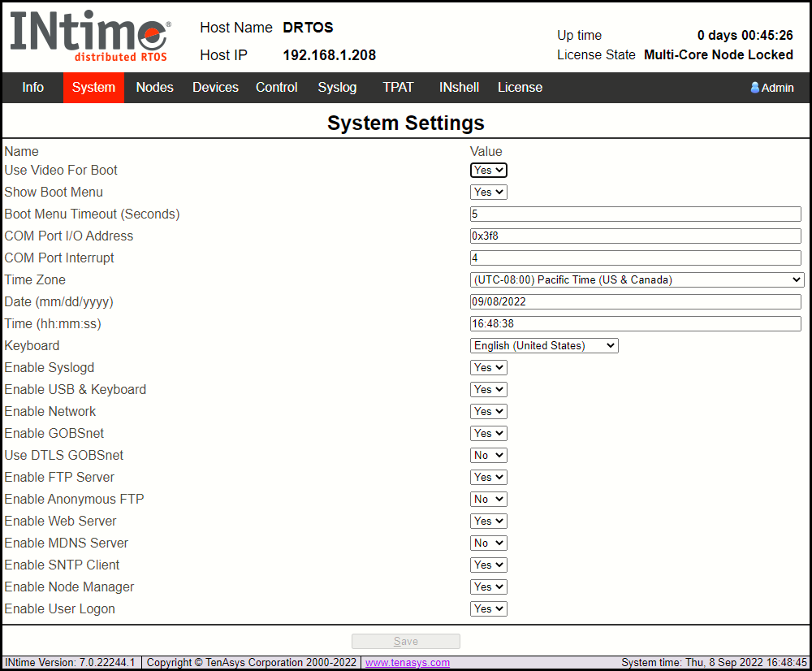The image size is (812, 671).
Task: Click the Boot Menu Timeout input field
Action: 635,214
